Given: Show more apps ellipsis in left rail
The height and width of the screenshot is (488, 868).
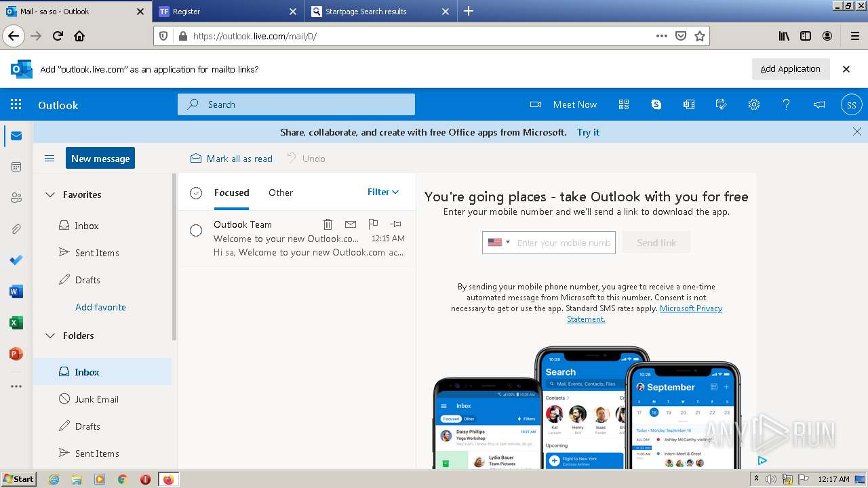Looking at the screenshot, I should [16, 386].
